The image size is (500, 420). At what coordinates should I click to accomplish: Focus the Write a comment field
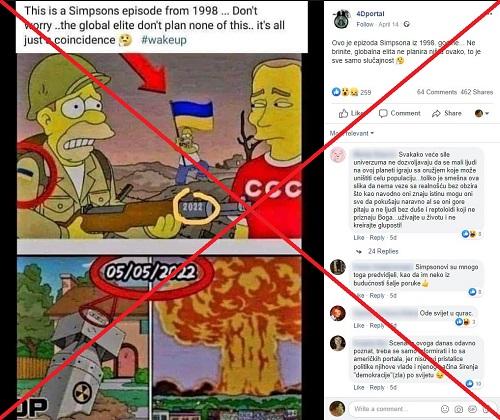[x=393, y=409]
